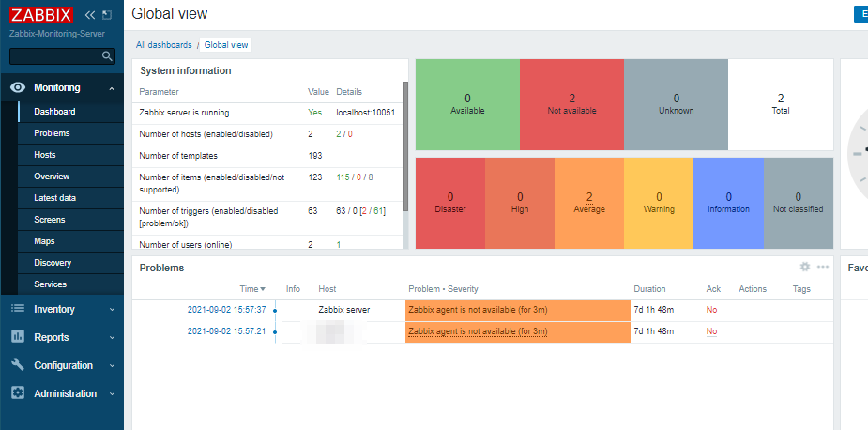Open Maps menu item
Image resolution: width=868 pixels, height=430 pixels.
(71, 241)
